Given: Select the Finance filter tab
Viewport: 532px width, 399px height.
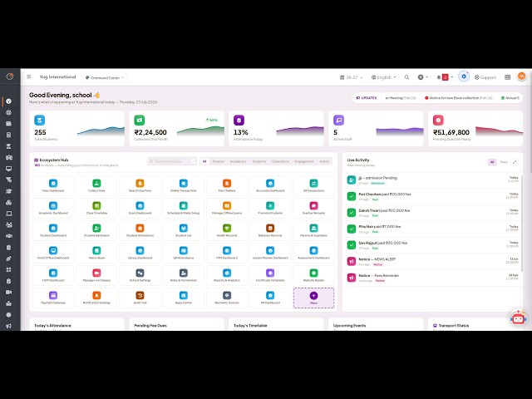Looking at the screenshot, I should [218, 161].
